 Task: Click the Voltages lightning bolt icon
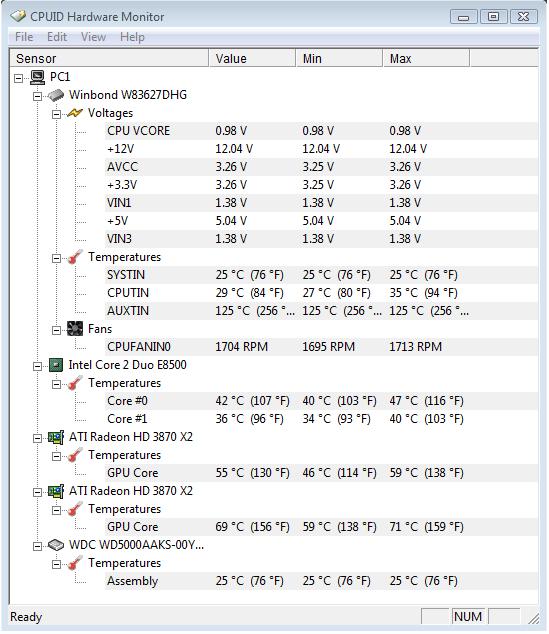(75, 113)
